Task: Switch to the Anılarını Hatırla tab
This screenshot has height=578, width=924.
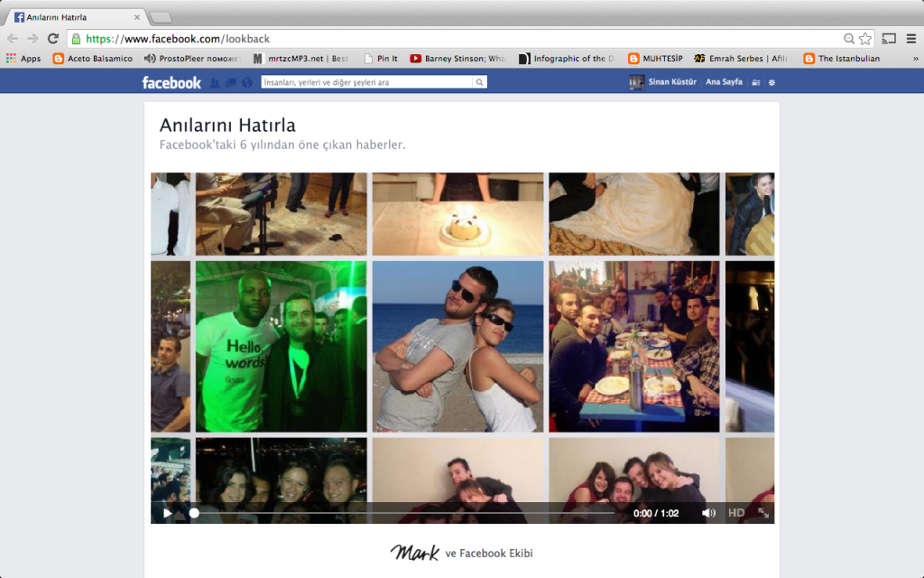Action: 59,15
